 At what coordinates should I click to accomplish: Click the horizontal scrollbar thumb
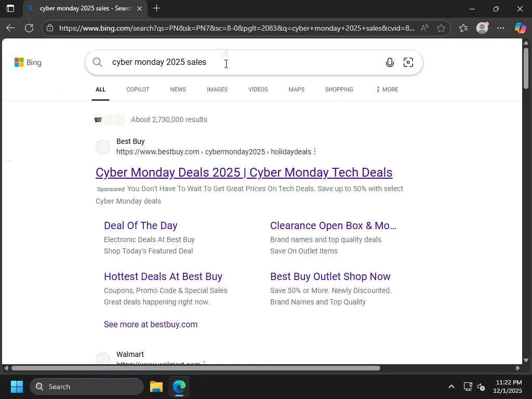[196, 368]
